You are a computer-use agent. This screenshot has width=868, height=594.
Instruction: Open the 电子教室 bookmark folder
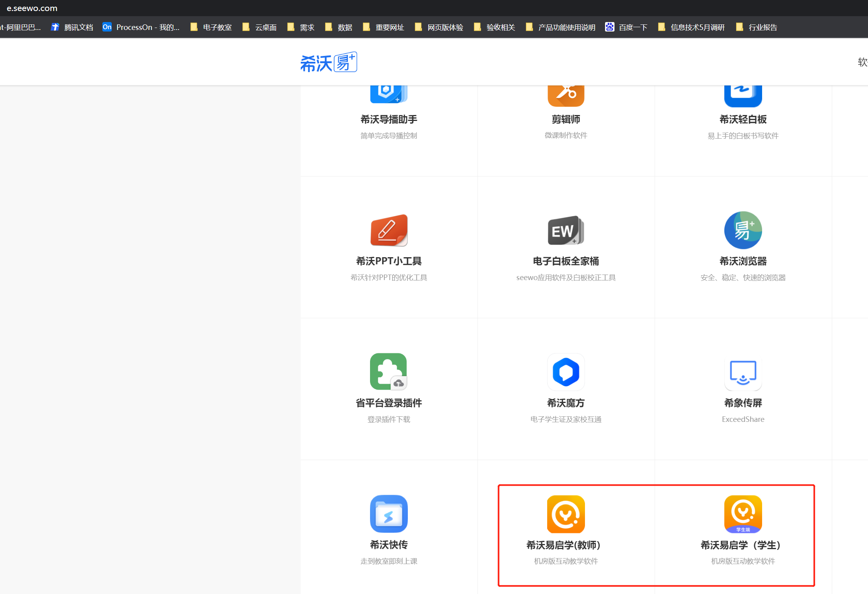(211, 27)
